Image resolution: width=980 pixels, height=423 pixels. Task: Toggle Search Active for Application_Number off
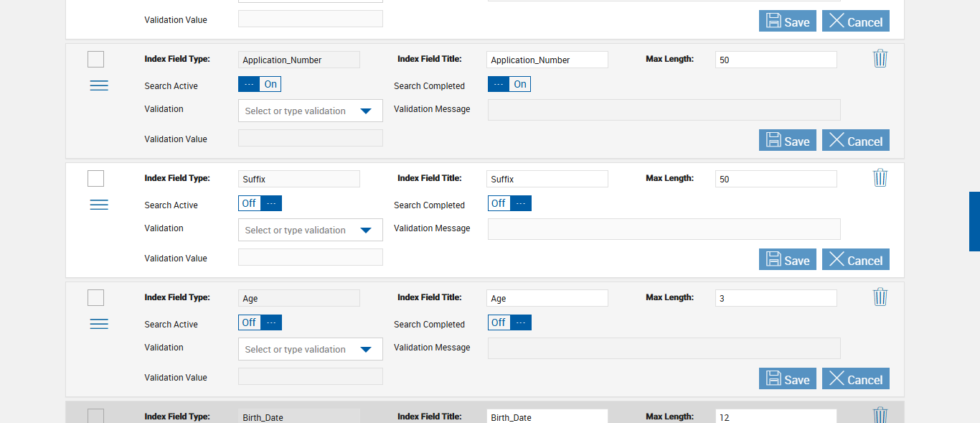(x=260, y=84)
